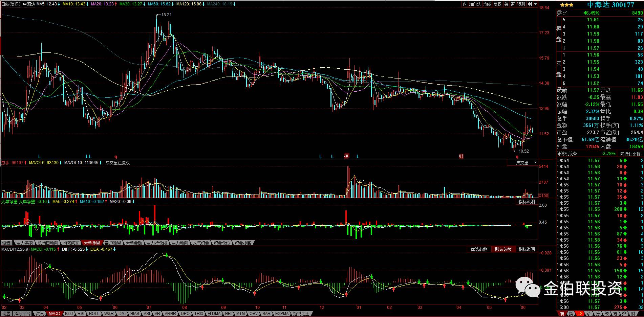Switch to 资金仓位 indicator tab

coord(222,243)
